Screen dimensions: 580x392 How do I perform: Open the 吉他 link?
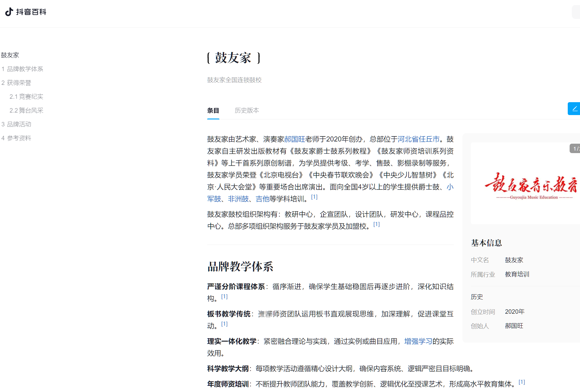pyautogui.click(x=262, y=199)
